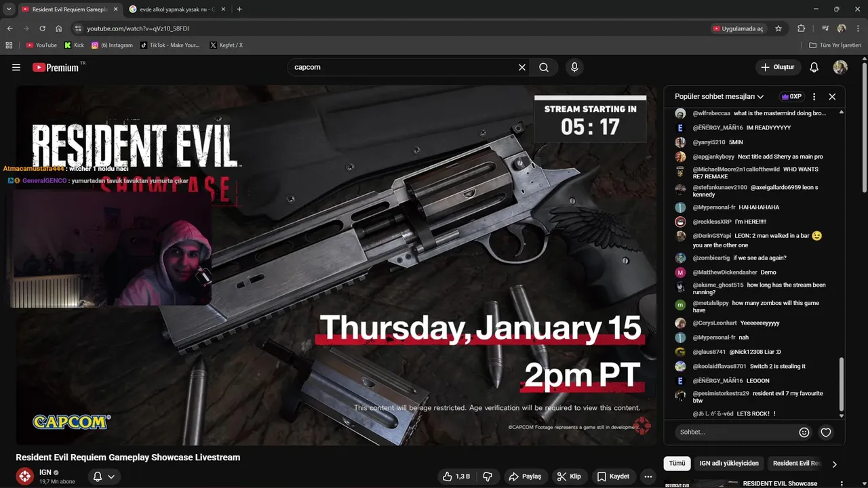Viewport: 868px width, 488px height.
Task: Click the video player area
Action: (x=336, y=265)
